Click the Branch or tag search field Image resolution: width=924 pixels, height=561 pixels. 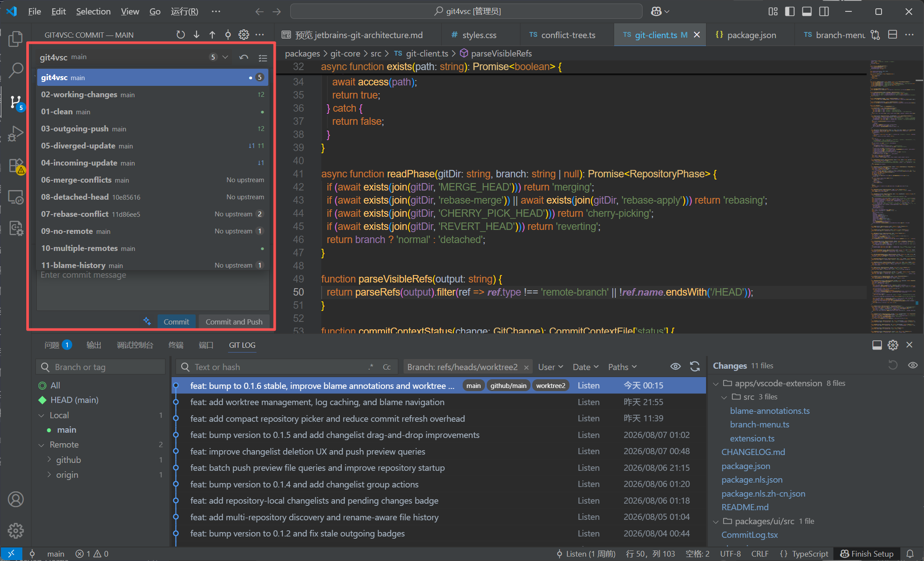[x=101, y=367]
